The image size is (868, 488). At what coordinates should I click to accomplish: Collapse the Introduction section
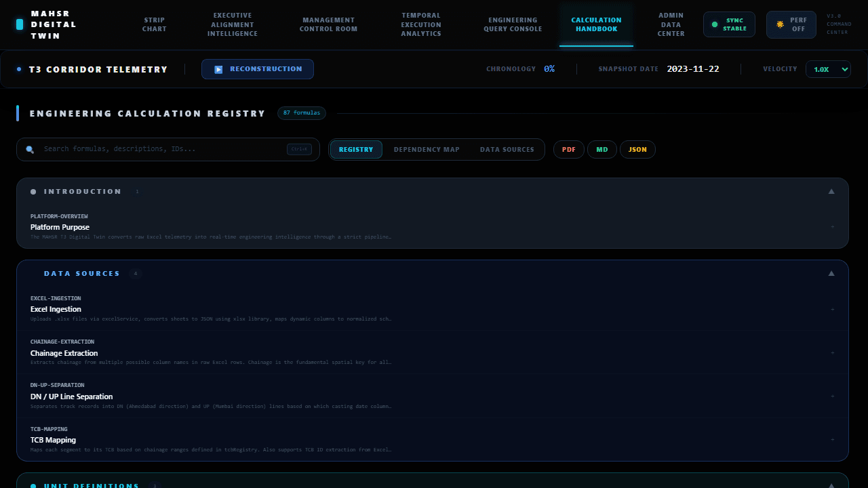831,192
